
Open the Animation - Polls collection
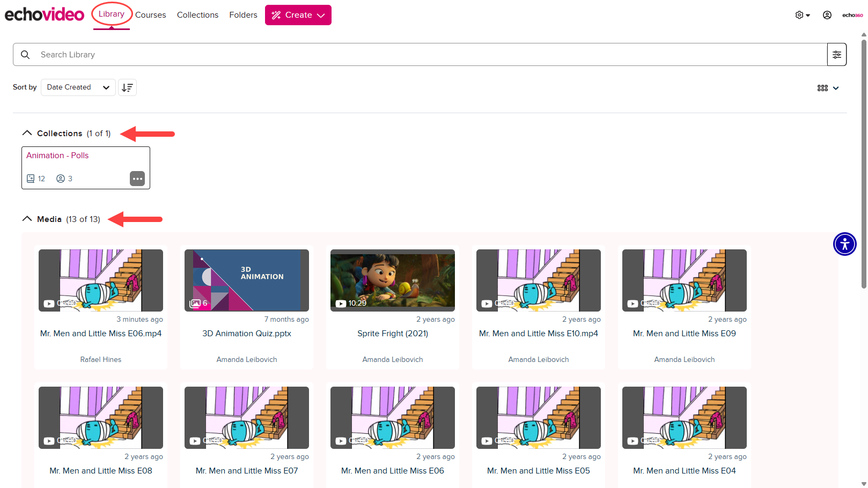click(57, 155)
